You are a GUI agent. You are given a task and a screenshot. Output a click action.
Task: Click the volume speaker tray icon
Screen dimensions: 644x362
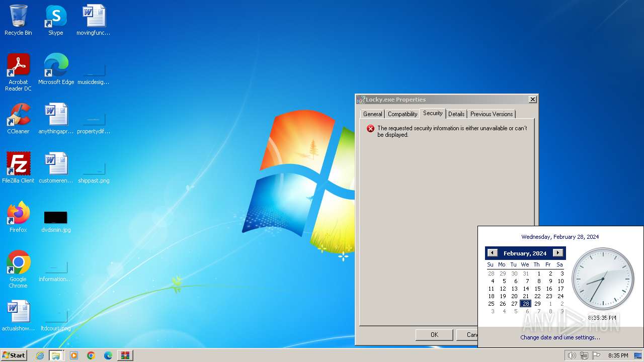(572, 355)
